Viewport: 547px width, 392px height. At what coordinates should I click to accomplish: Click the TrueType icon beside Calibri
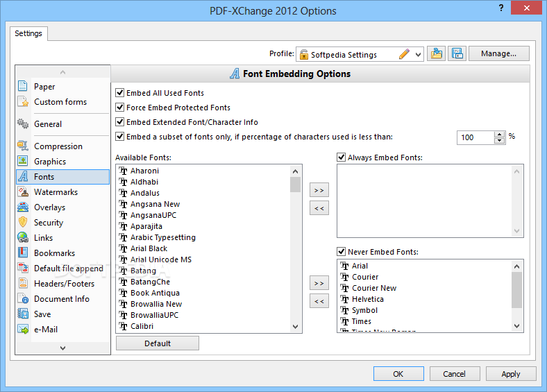pyautogui.click(x=123, y=326)
